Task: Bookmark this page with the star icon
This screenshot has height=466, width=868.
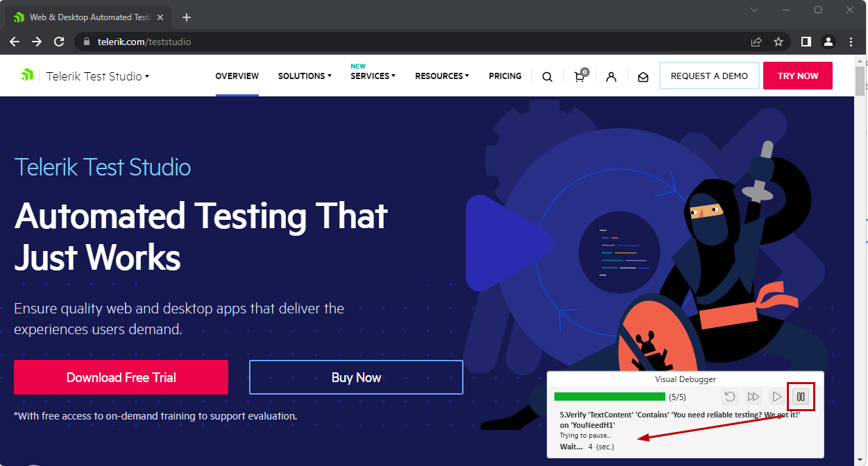Action: click(778, 42)
